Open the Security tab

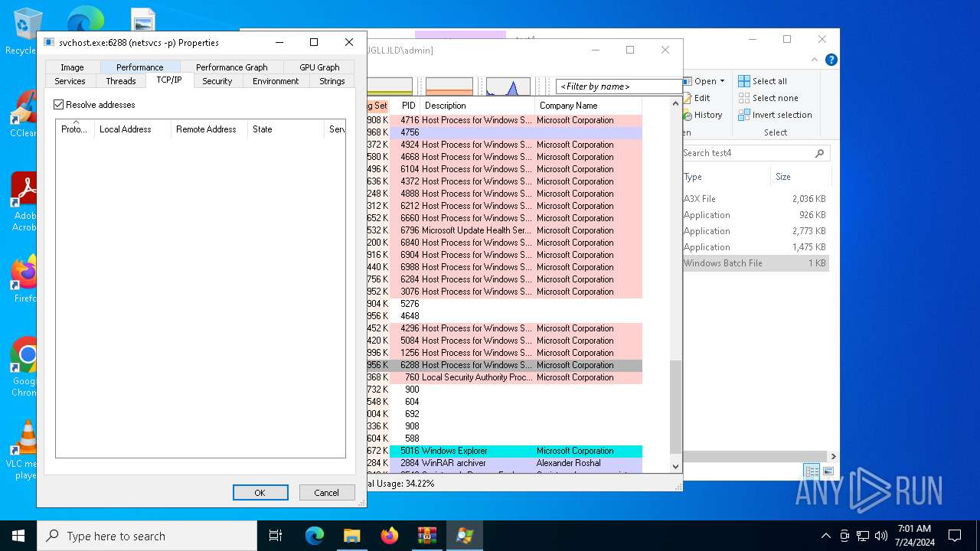[x=217, y=81]
